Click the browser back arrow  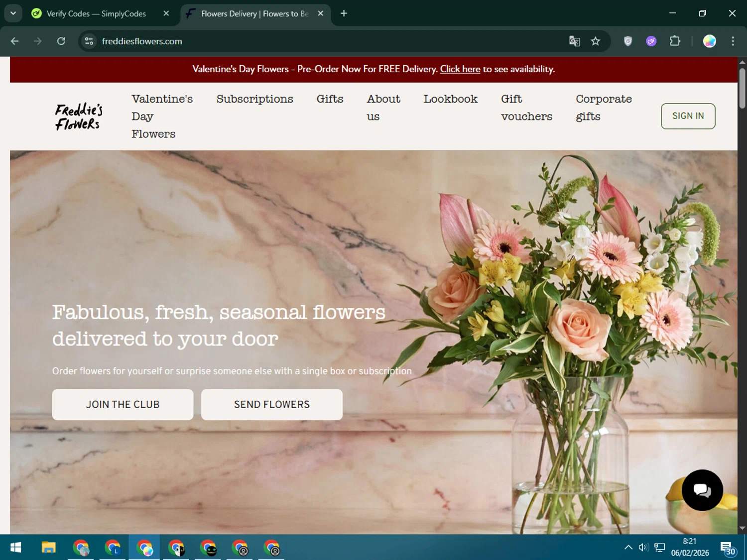coord(14,41)
